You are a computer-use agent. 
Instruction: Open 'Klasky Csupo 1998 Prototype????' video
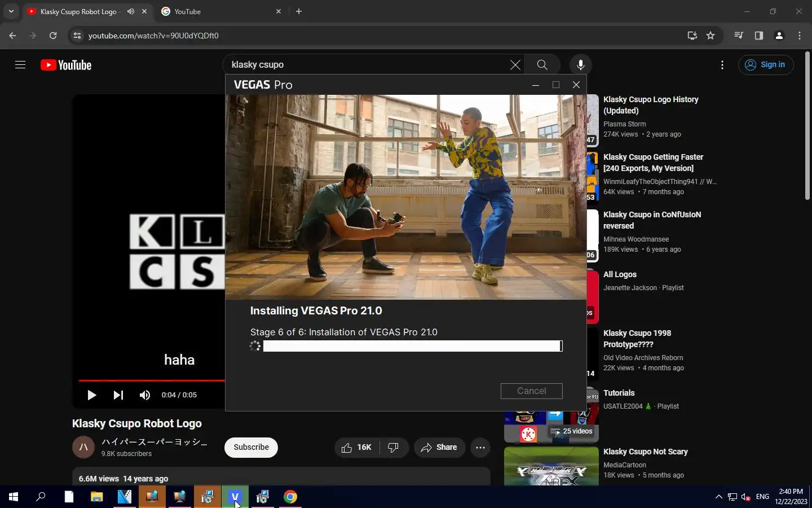point(637,339)
